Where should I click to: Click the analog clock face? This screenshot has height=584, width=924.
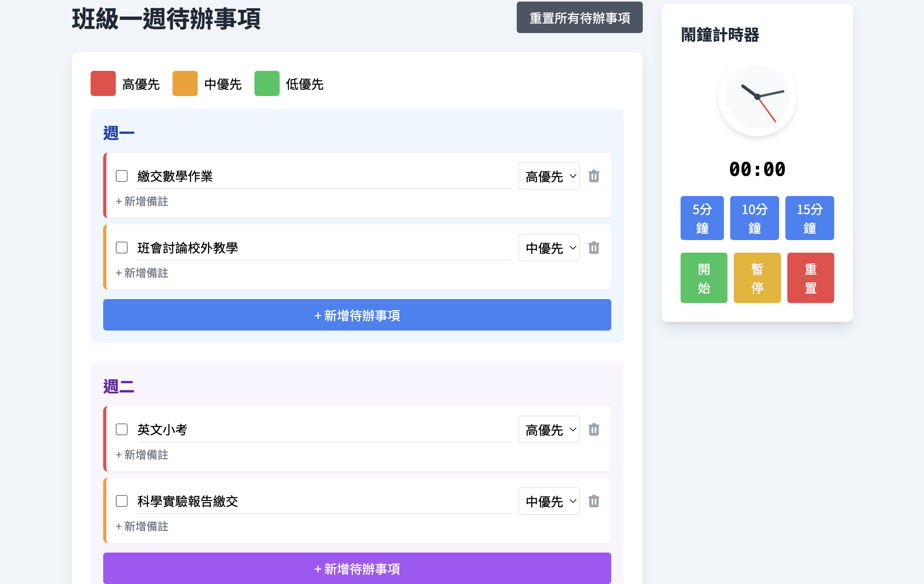(x=757, y=97)
